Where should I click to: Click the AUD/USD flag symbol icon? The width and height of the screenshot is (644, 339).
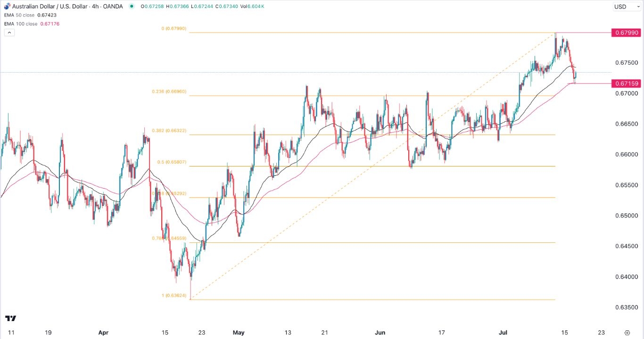6,7
